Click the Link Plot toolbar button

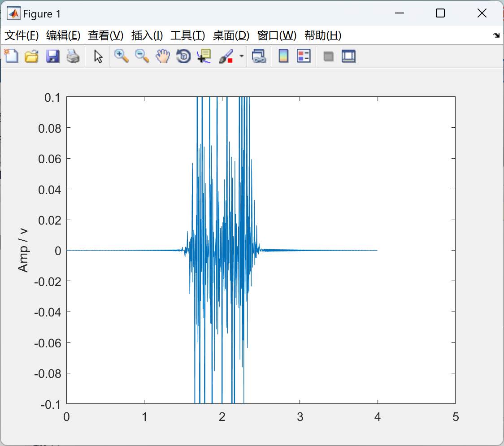[x=259, y=56]
